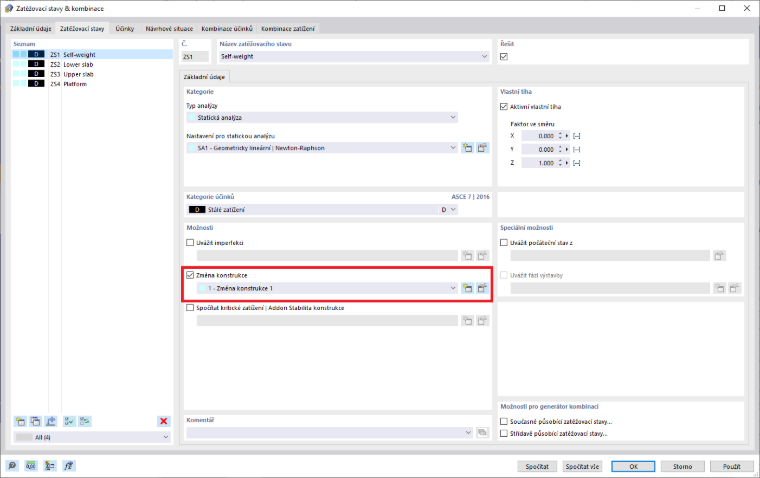Image resolution: width=760 pixels, height=478 pixels.
Task: Switch to Základní údaje main tab
Action: (x=30, y=29)
